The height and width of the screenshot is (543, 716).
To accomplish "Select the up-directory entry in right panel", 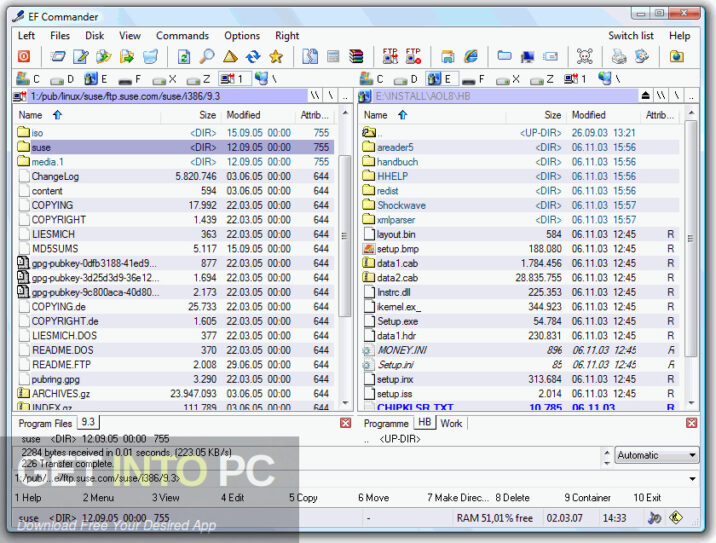I will coord(520,132).
